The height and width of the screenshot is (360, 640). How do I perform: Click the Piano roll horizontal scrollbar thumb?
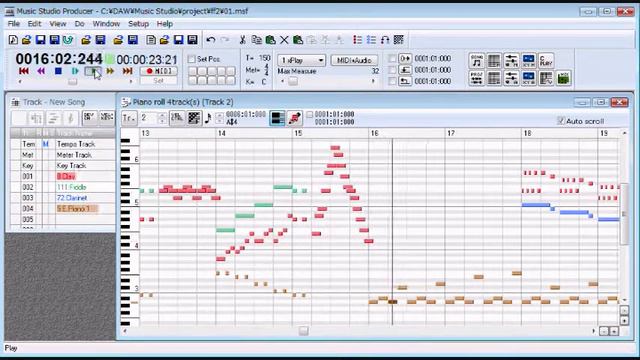303,331
